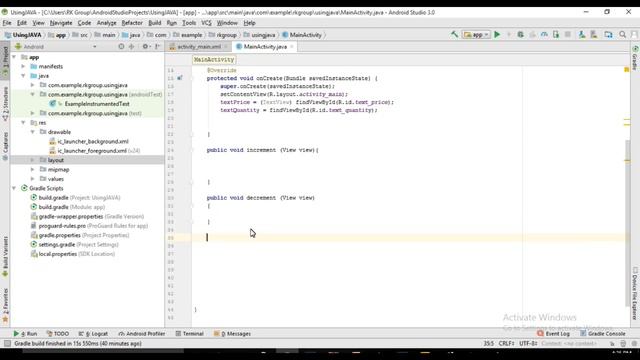Open the AVD Manager icon

581,35
